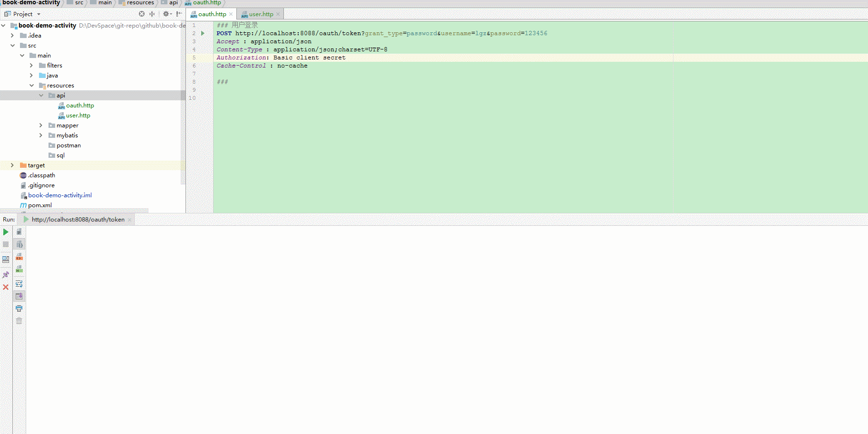Run the POST request from the gutter arrow
Image resolution: width=868 pixels, height=434 pixels.
[x=203, y=33]
